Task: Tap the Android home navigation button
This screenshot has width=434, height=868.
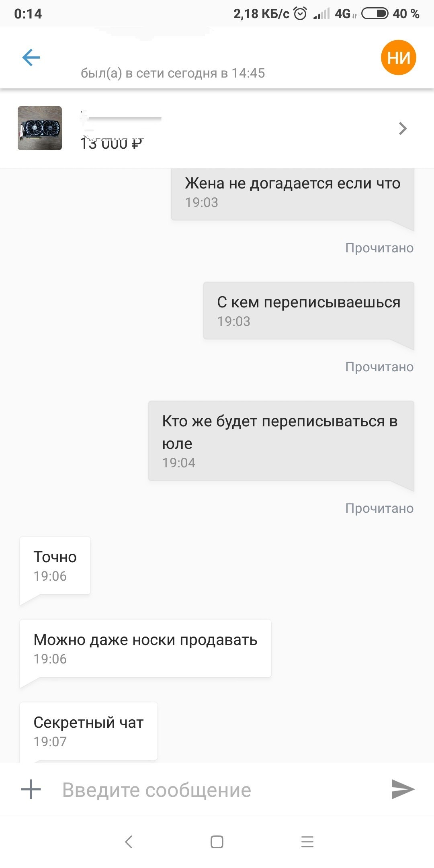Action: coord(217,842)
